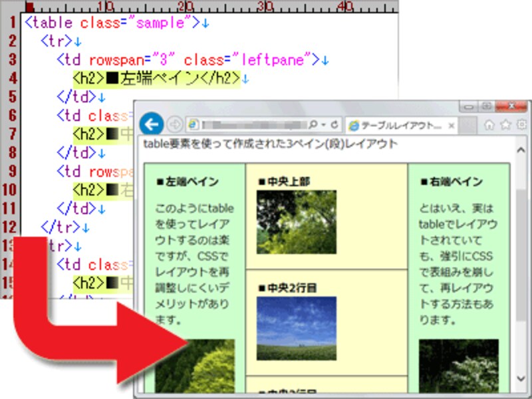This screenshot has height=399, width=532.
Task: Go to the browser home page icon
Action: point(489,125)
